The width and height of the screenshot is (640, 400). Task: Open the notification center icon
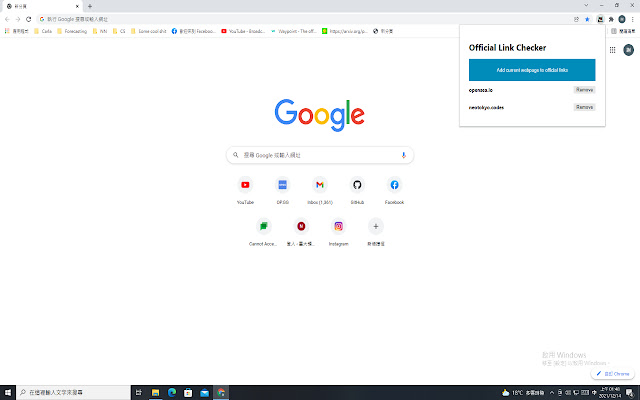point(630,393)
